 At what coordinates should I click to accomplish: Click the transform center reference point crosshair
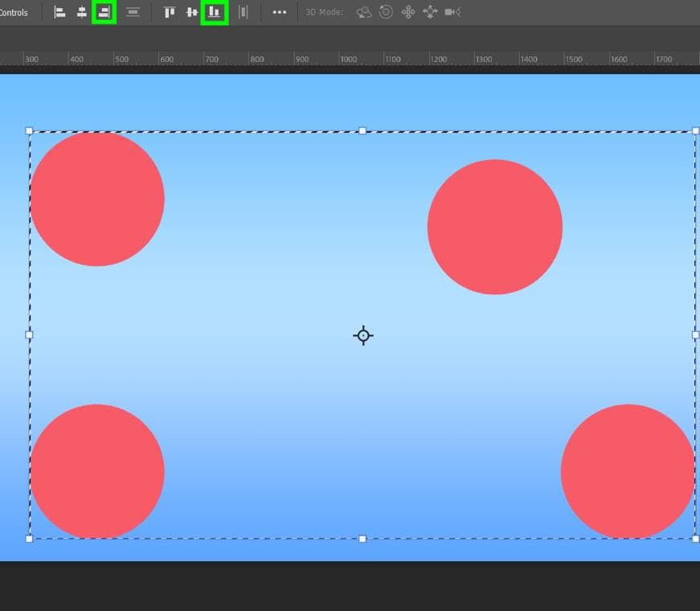(x=363, y=335)
